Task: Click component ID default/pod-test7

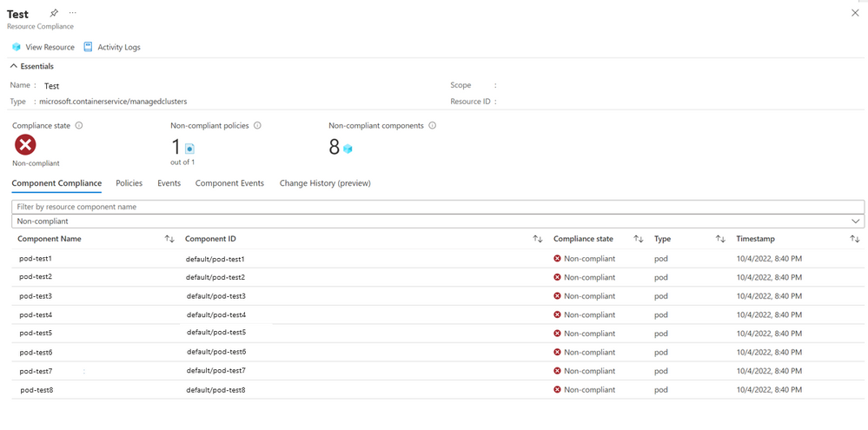Action: [216, 370]
